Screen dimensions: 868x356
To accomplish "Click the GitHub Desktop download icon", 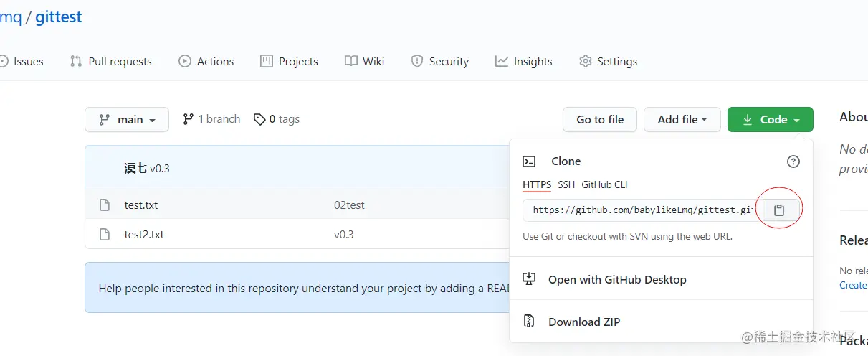I will pyautogui.click(x=530, y=279).
